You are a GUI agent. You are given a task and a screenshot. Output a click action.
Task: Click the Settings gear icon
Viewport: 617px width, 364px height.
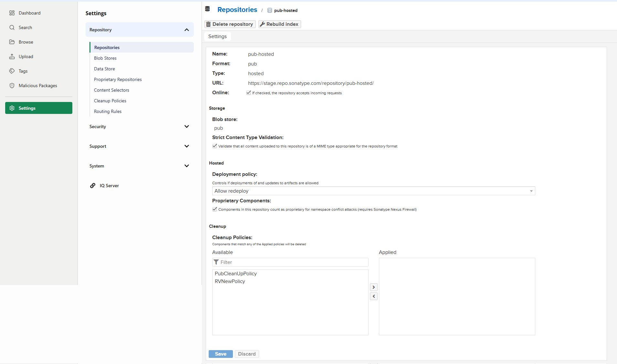12,108
